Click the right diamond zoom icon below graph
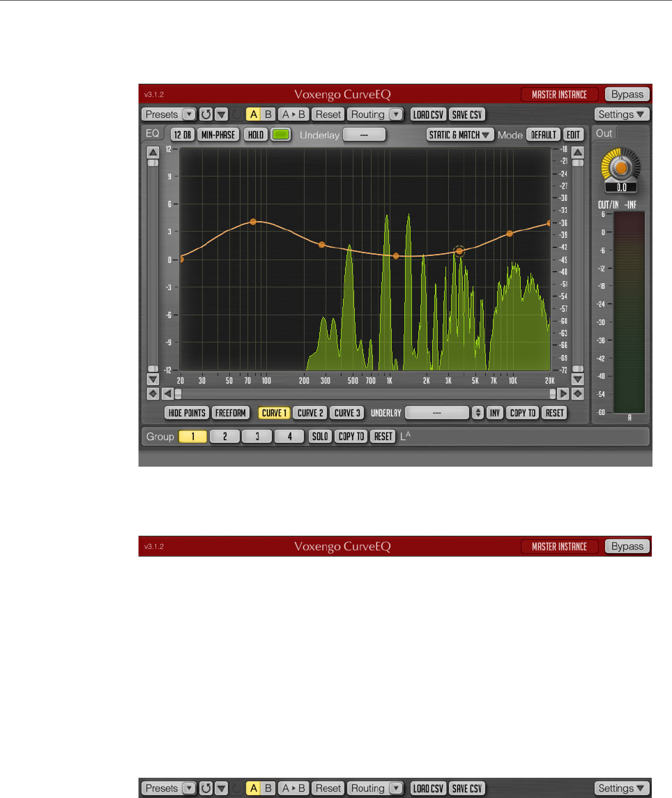The width and height of the screenshot is (672, 798). point(577,394)
